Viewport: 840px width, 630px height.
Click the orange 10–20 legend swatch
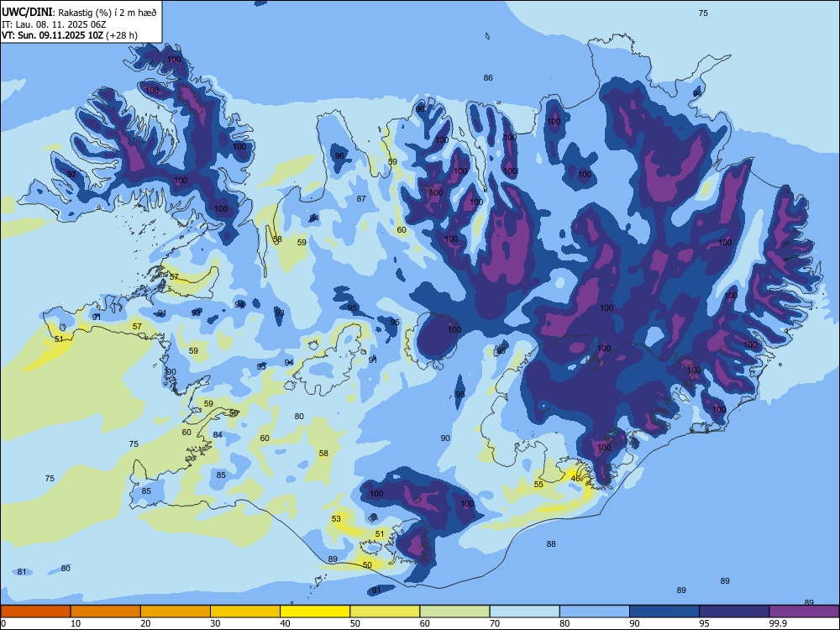[106, 612]
